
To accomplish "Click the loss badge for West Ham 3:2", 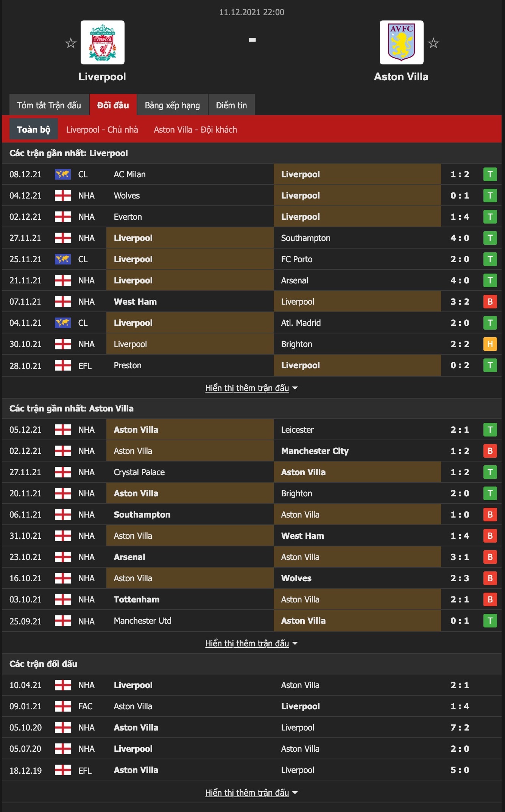I will 490,302.
